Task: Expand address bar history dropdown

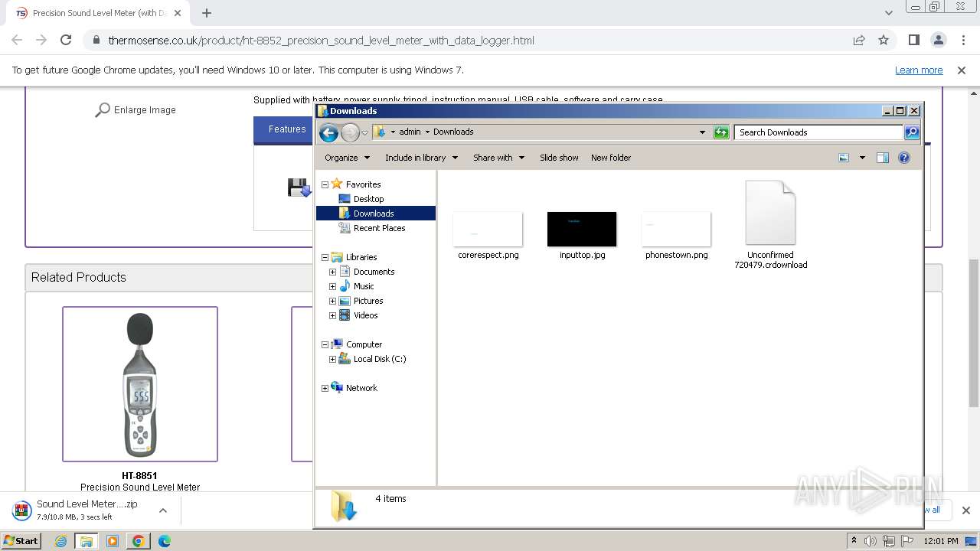Action: coord(702,132)
